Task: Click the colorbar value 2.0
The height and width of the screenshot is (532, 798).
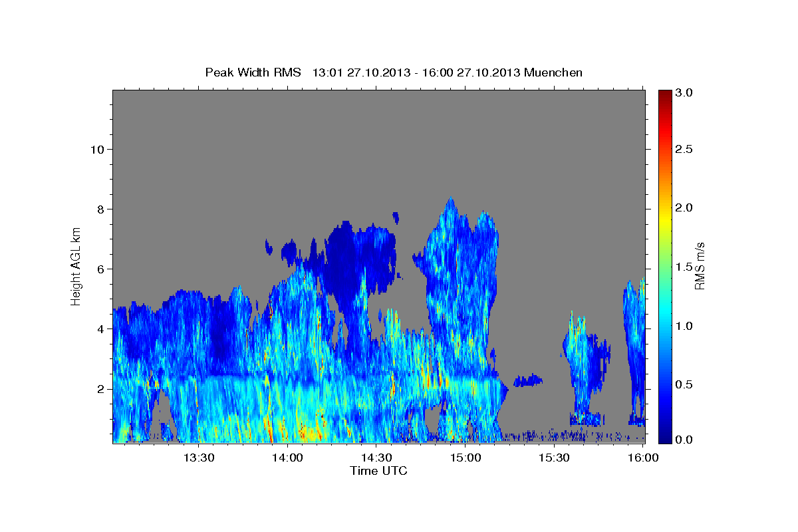Action: point(683,207)
